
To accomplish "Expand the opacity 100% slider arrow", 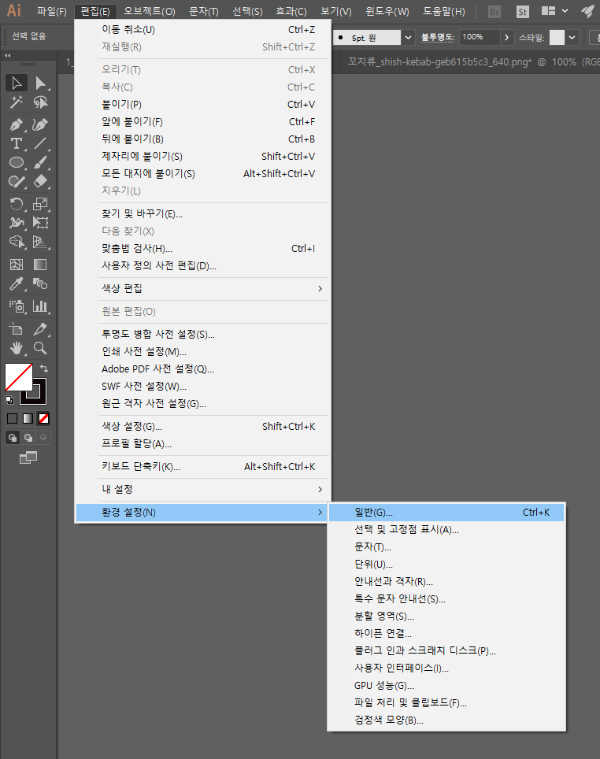I will (507, 37).
